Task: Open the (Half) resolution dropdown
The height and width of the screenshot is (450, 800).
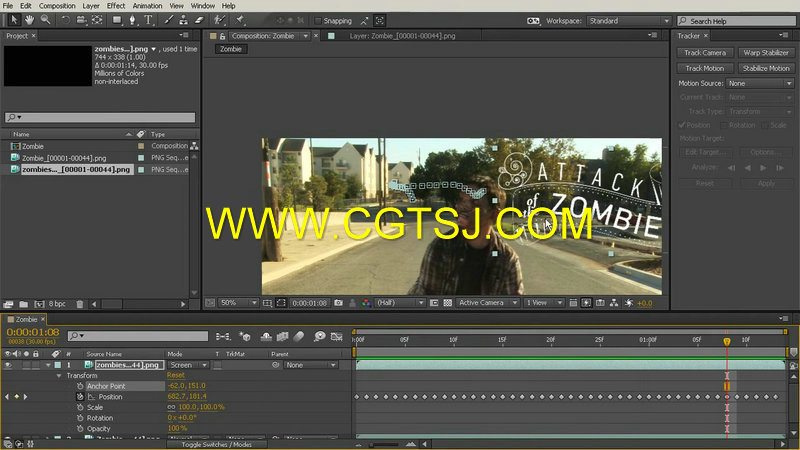Action: pyautogui.click(x=400, y=303)
